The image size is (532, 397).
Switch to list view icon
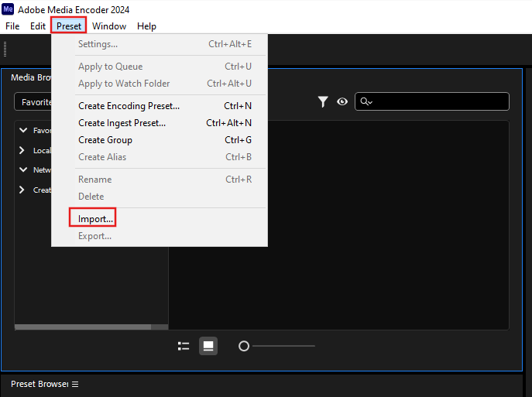[184, 346]
